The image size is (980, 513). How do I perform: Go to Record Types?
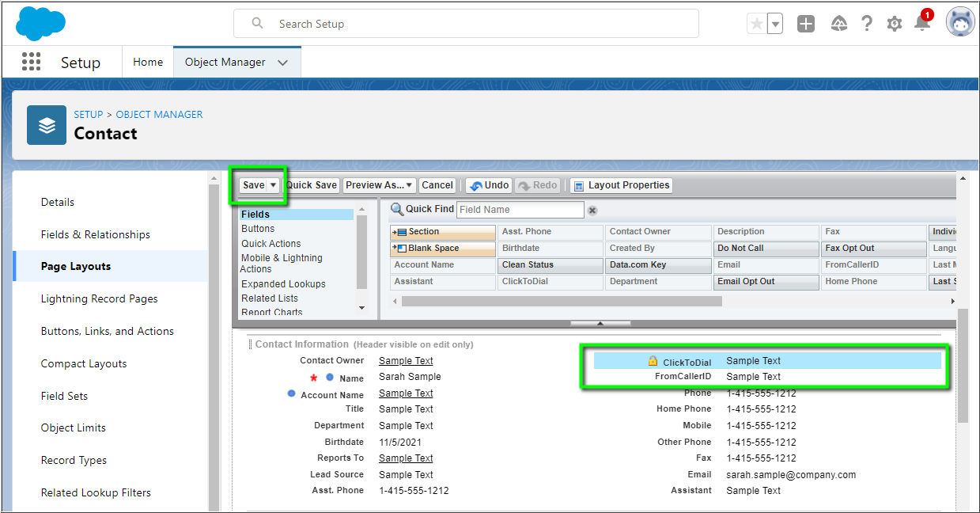74,460
